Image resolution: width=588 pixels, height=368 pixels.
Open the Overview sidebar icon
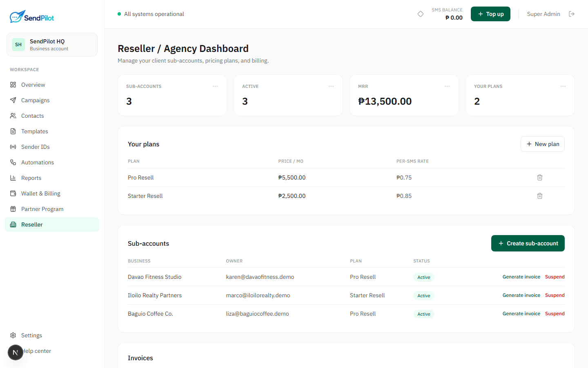13,85
